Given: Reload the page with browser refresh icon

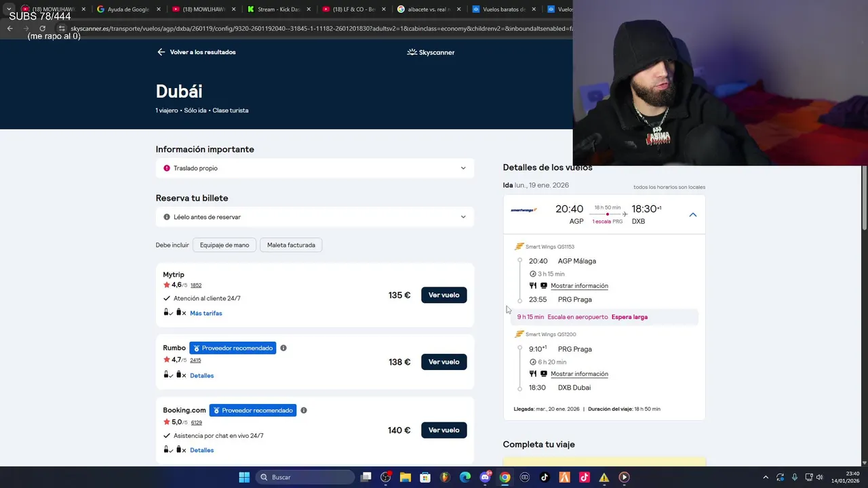Looking at the screenshot, I should coord(42,28).
